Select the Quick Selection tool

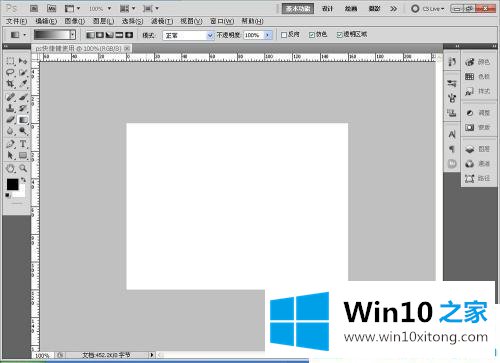coord(23,72)
